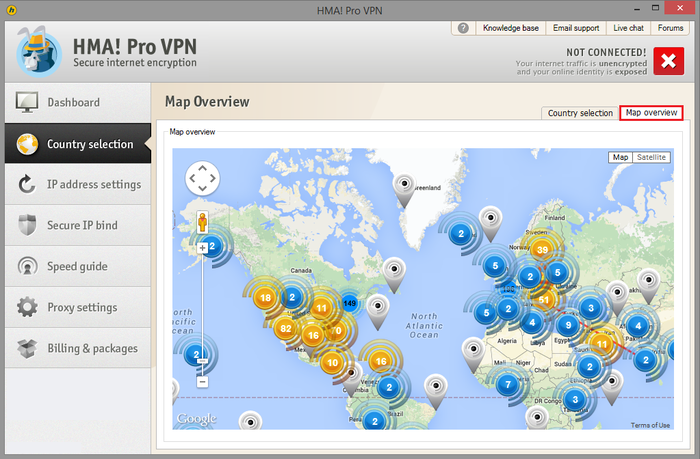
Task: Select the orange Street View pegman
Action: (203, 222)
